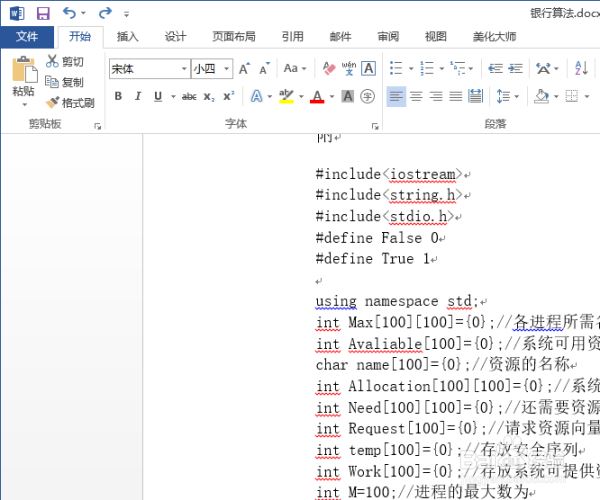Click the Undo arrow icon
This screenshot has height=500, width=600.
point(68,13)
